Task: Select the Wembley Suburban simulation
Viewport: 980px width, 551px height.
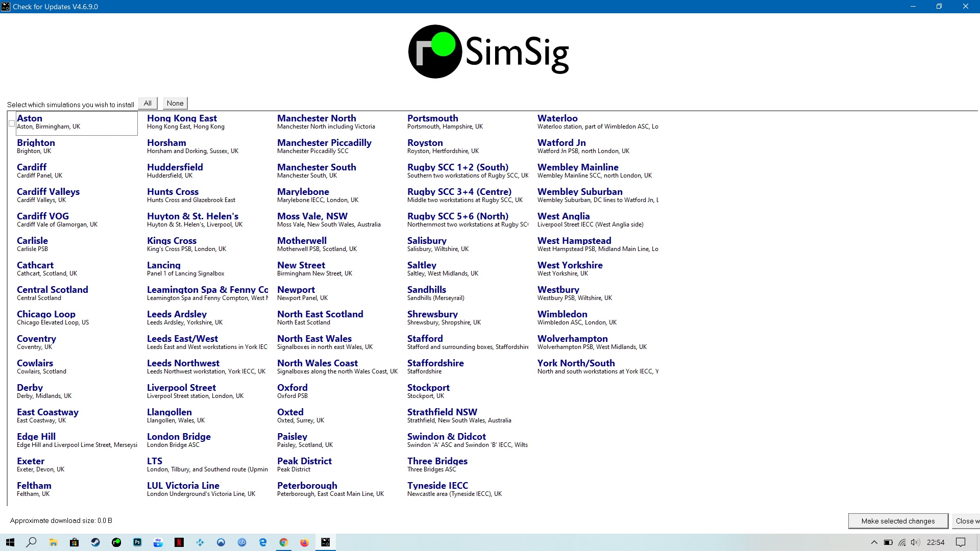Action: pos(598,195)
